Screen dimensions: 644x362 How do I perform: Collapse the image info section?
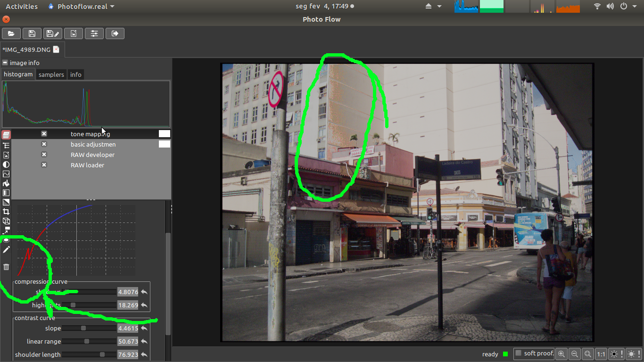[x=5, y=63]
